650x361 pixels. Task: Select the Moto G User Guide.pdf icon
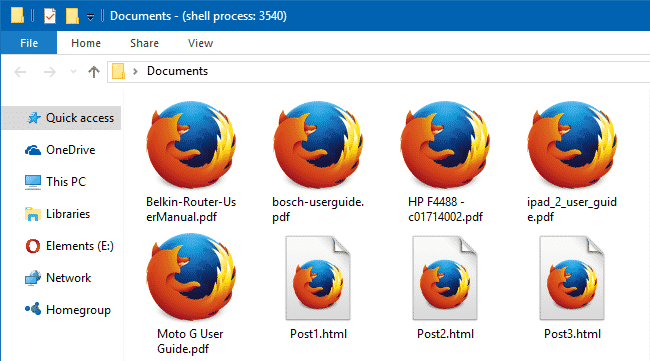[191, 277]
